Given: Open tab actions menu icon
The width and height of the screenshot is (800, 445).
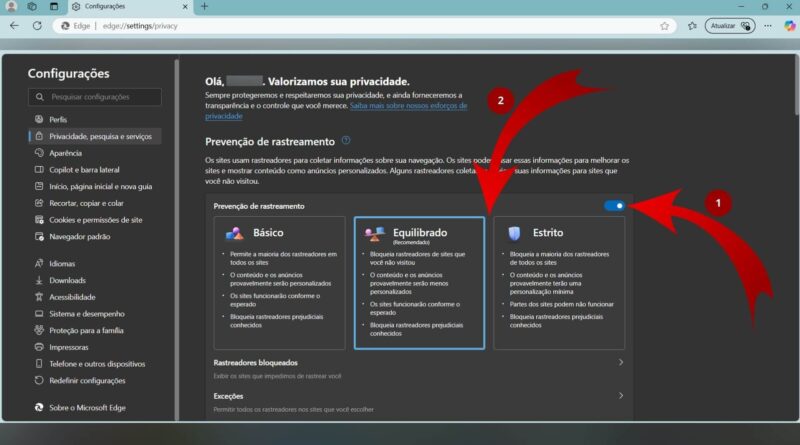Looking at the screenshot, I should (x=54, y=6).
